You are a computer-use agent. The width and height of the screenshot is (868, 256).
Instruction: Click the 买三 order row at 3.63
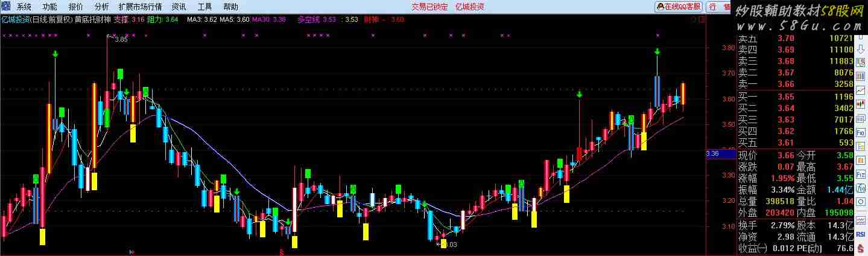(x=796, y=120)
